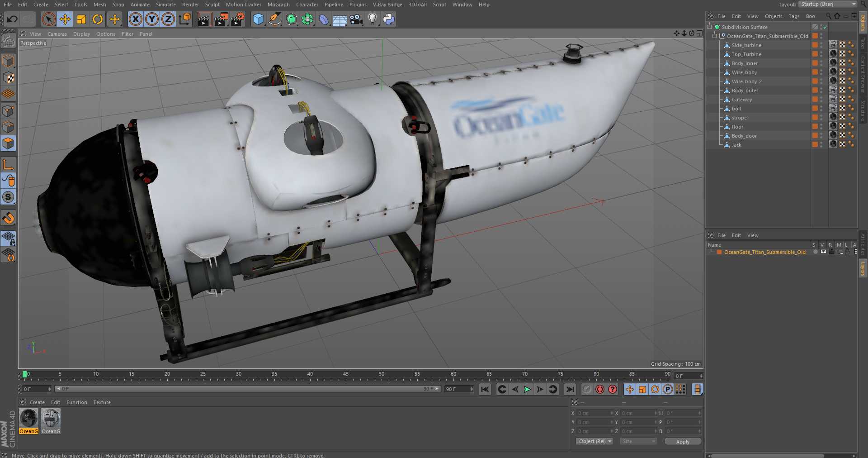Click the Apply button
868x458 pixels.
pos(683,441)
